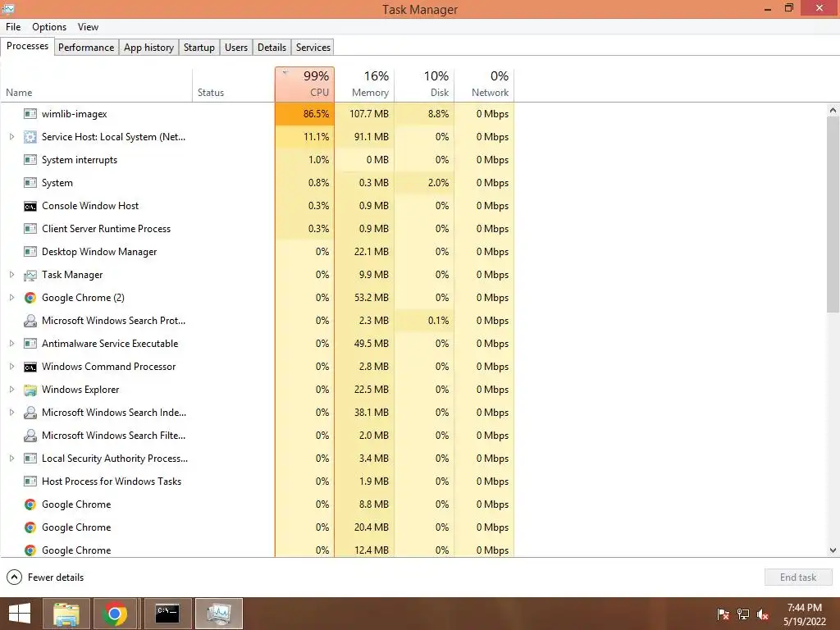This screenshot has width=840, height=630.
Task: Click the System interrupts process icon
Action: (x=30, y=160)
